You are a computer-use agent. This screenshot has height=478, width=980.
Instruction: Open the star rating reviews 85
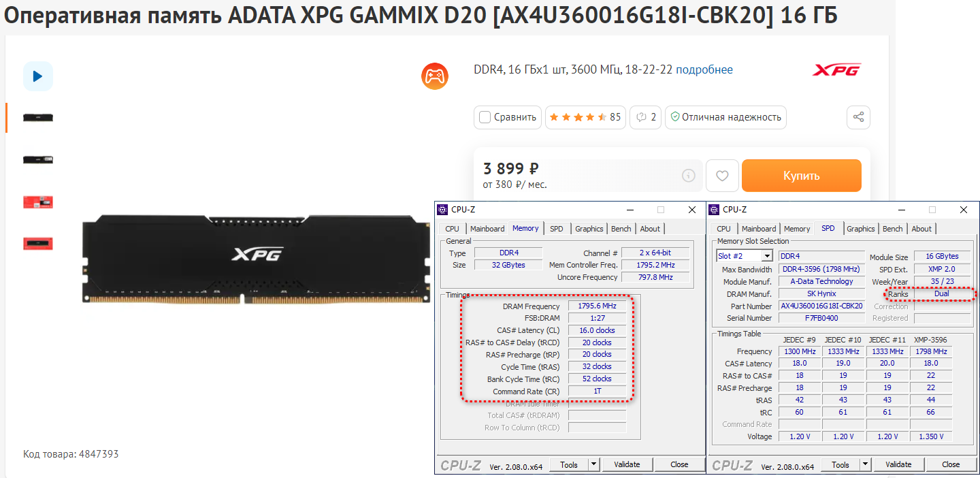tap(585, 117)
